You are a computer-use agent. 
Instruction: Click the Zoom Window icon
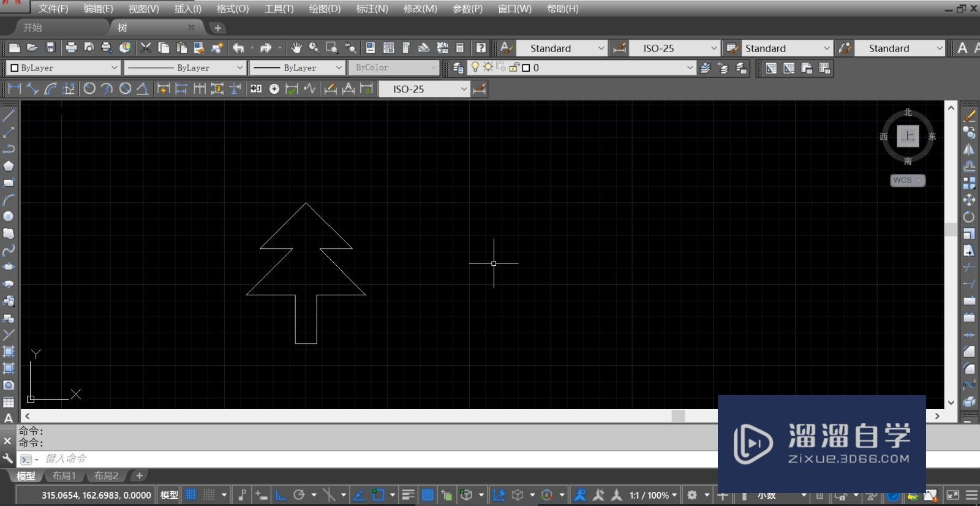pos(332,48)
